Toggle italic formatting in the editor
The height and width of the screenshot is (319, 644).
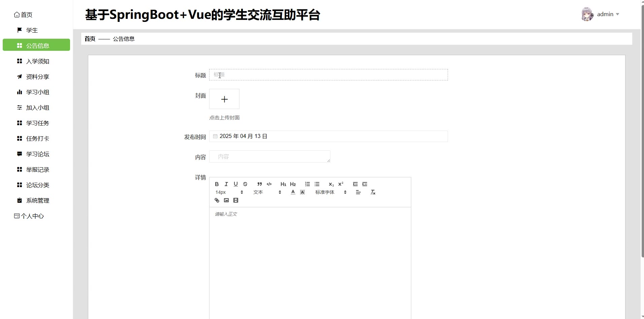226,184
